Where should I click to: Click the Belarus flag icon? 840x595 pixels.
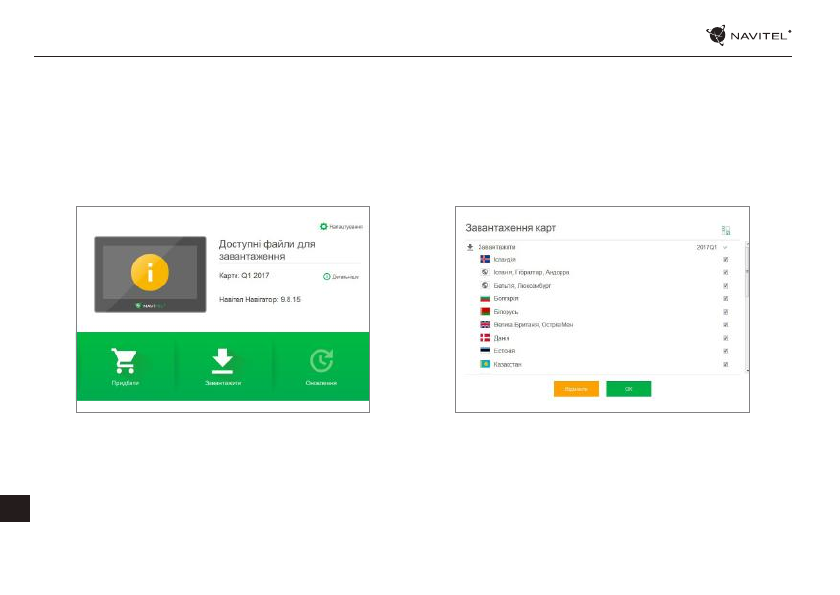coord(485,311)
